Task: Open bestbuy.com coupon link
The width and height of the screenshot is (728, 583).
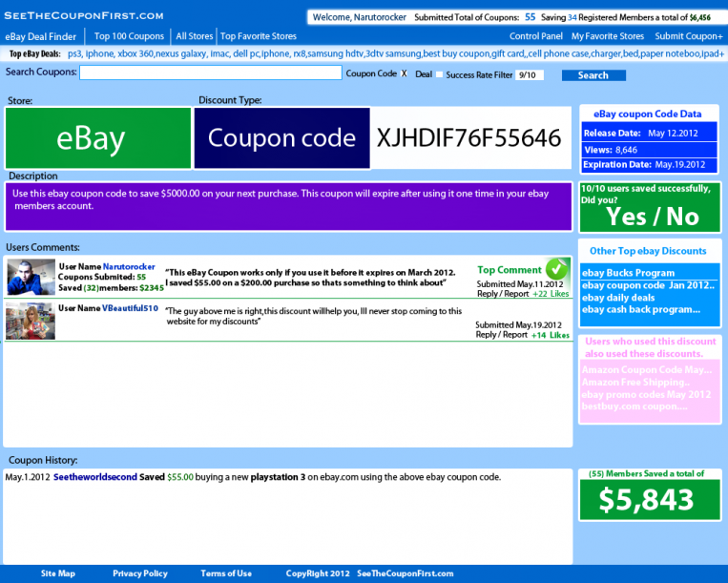Action: coord(634,406)
